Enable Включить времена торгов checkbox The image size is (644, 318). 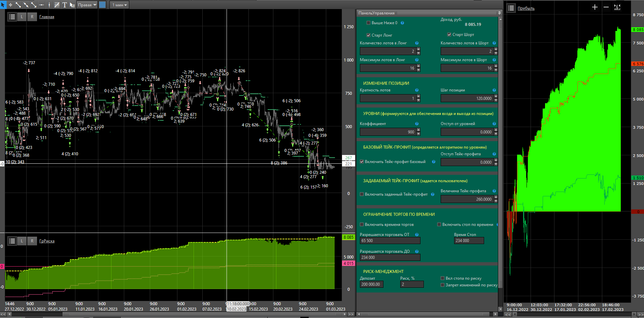point(362,225)
